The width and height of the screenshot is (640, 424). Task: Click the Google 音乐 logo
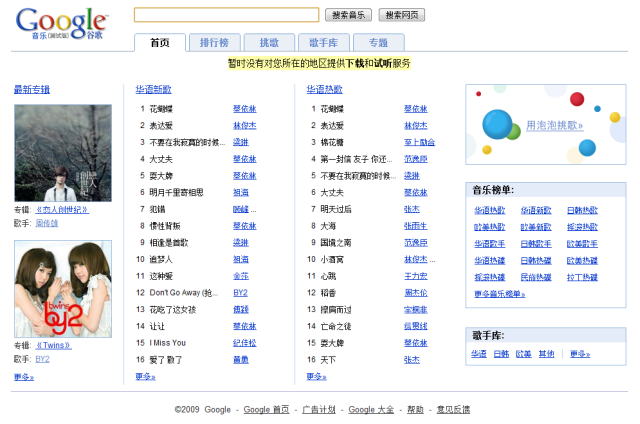[62, 24]
